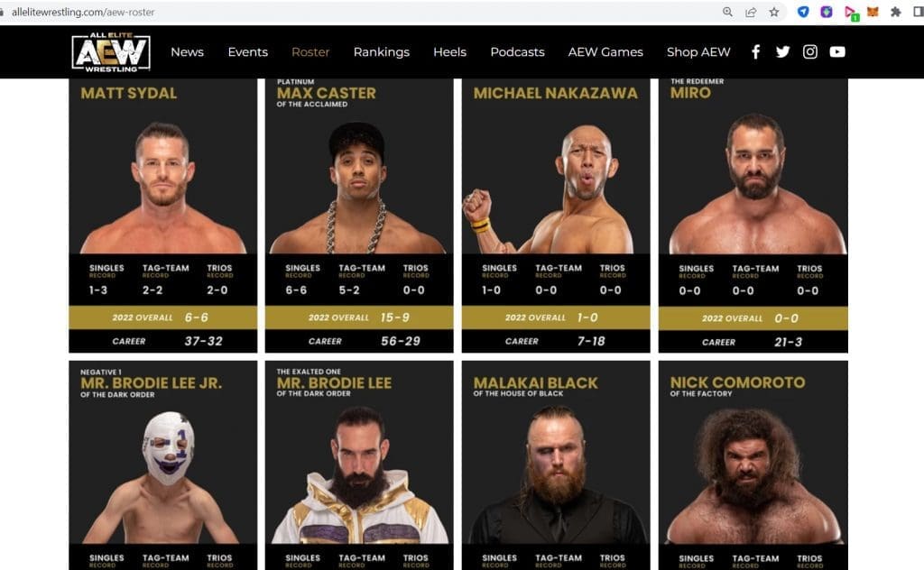Bookmark page with star icon
This screenshot has width=924, height=570.
coord(773,12)
